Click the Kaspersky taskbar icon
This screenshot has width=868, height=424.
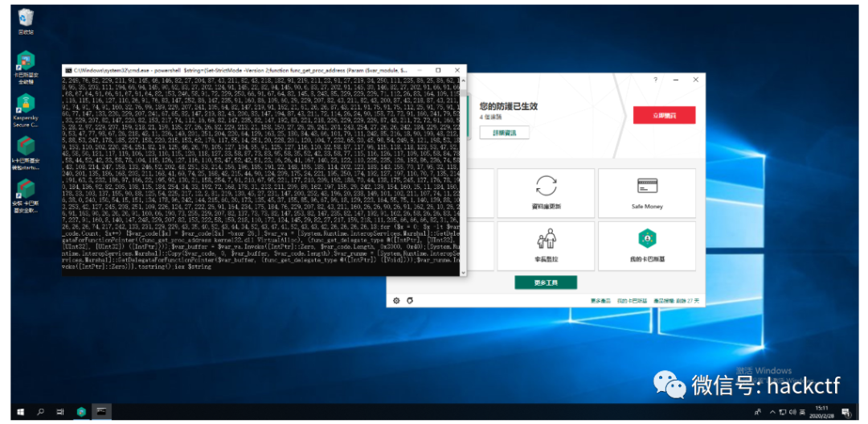click(x=81, y=412)
